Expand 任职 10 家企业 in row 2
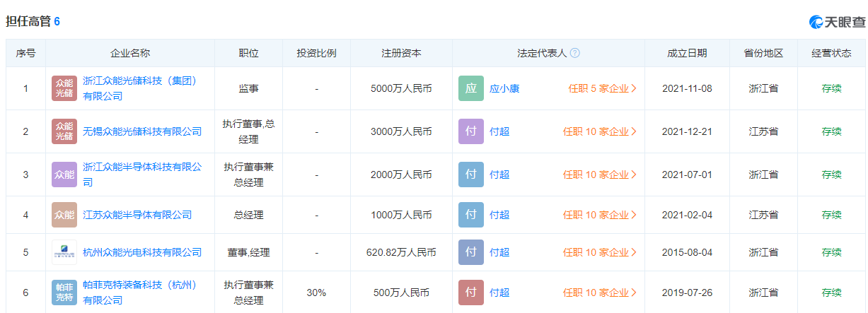Screen dimensions: 868x313 click(x=600, y=131)
